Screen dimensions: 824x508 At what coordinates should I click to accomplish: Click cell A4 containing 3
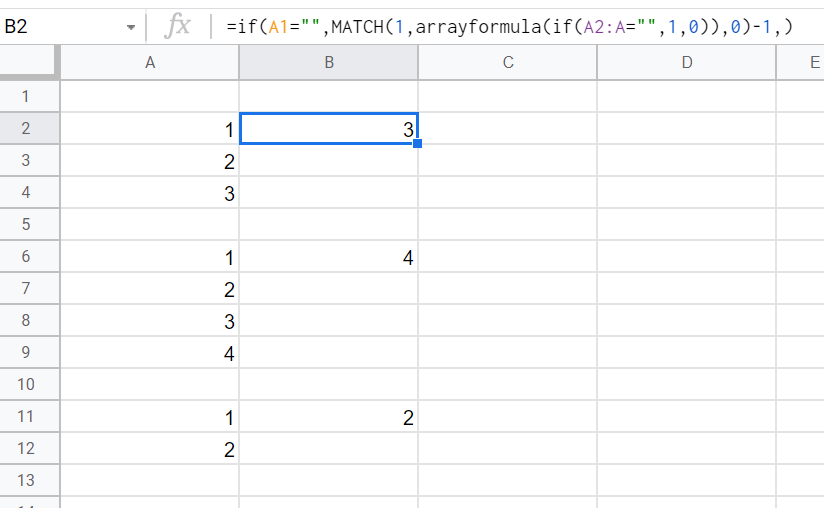coord(150,192)
